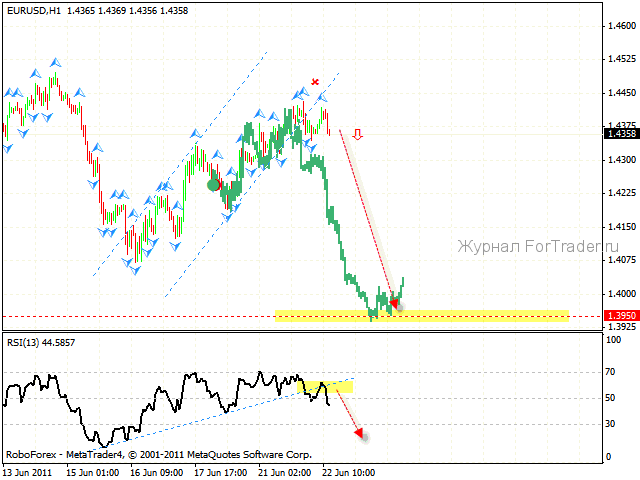Click the 1.4300 price axis label
This screenshot has width=640, height=480.
pyautogui.click(x=622, y=160)
